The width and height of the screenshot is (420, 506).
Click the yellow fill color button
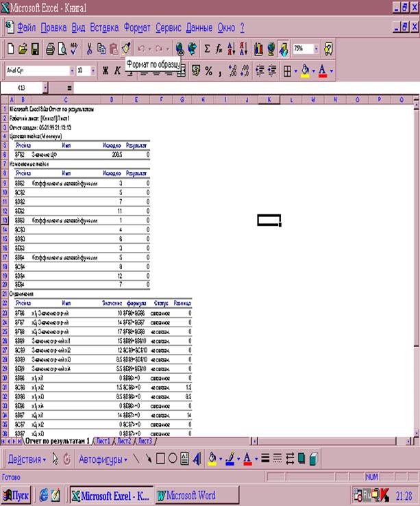[x=305, y=71]
